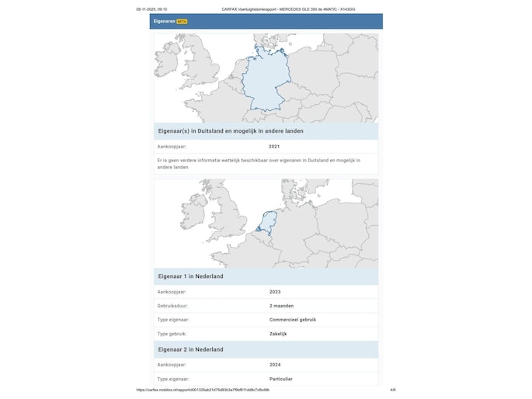Screen dimensions: 532x399
Task: Open the carfax.mobilox.nl link in footer
Action: tap(203, 390)
